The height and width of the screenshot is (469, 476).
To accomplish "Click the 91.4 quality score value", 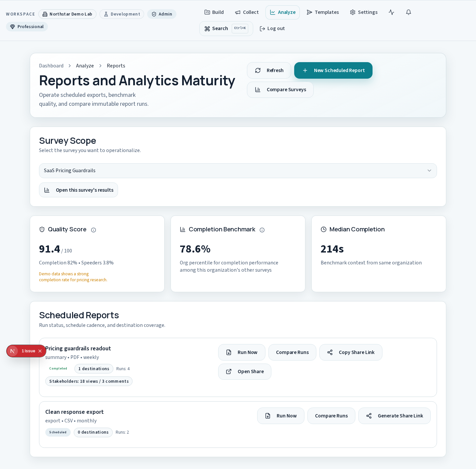I will point(50,249).
